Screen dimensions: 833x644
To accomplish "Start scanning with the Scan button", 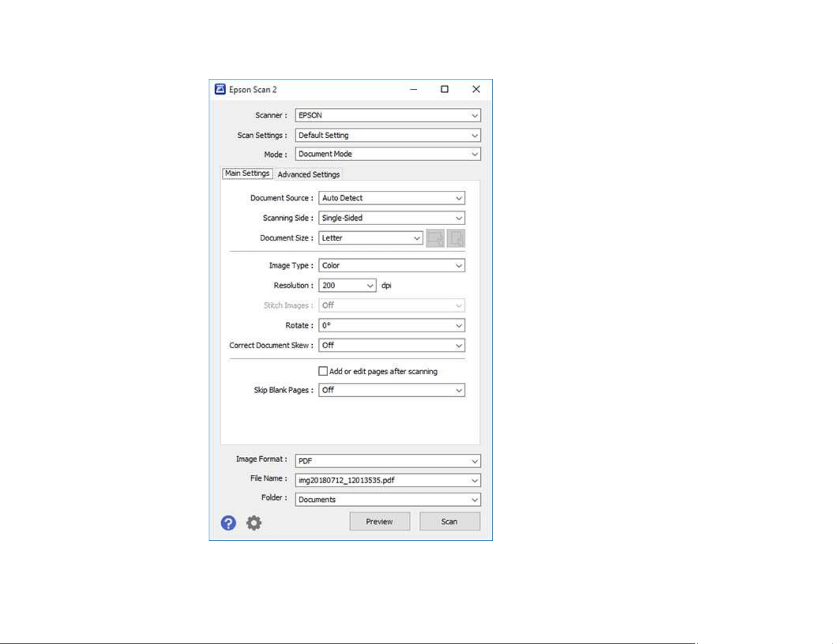I will (x=449, y=522).
